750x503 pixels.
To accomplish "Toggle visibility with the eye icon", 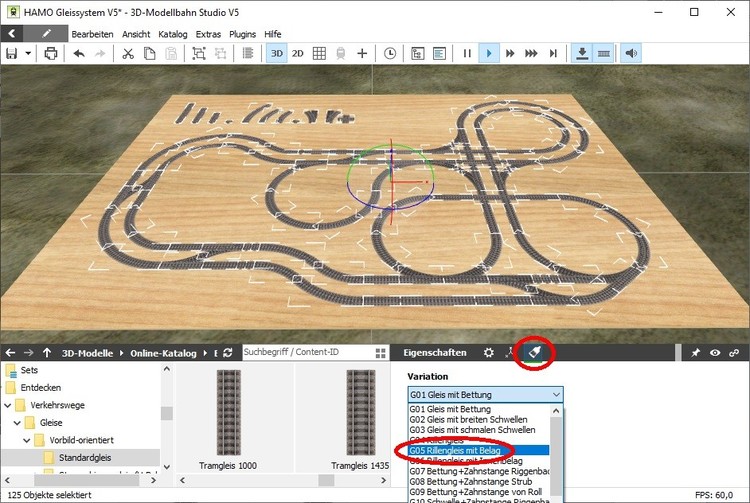I will [x=715, y=353].
